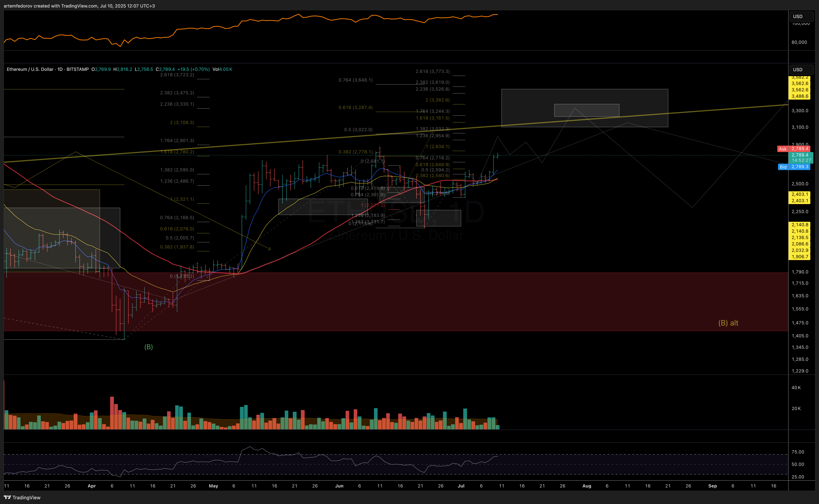The image size is (819, 504).
Task: Click the red Ask 2,789.4 price label
Action: 793,149
